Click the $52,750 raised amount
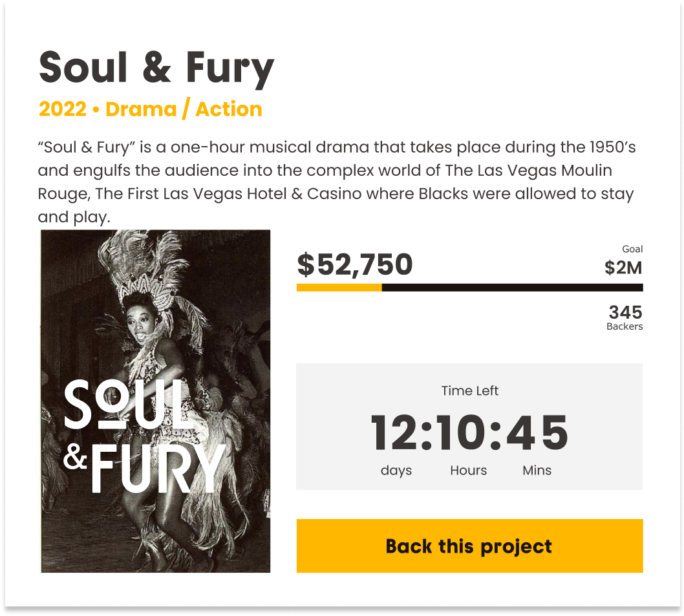 [354, 265]
